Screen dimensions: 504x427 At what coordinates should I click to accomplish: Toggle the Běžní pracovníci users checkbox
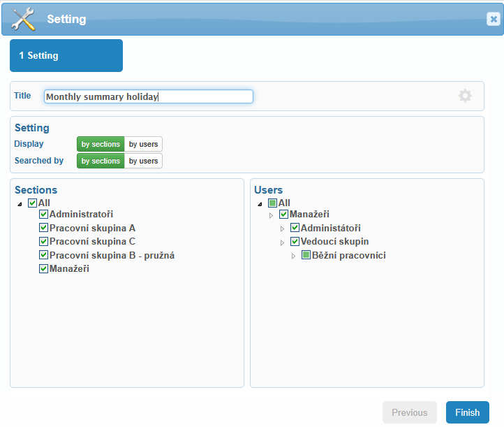[x=306, y=255]
